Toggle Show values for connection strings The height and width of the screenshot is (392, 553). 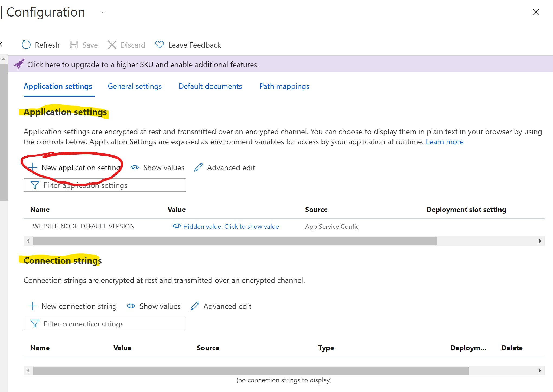pos(154,306)
